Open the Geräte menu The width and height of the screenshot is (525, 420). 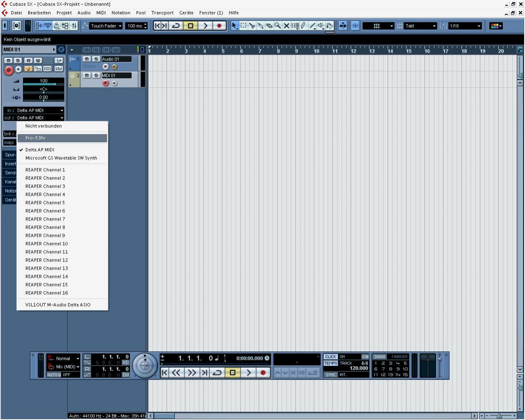pyautogui.click(x=186, y=13)
